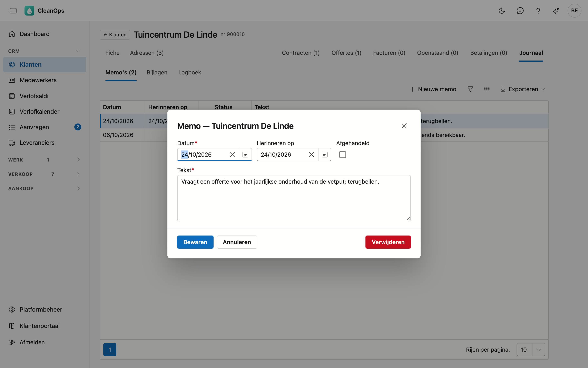Open calendar picker for Herinneren op
This screenshot has height=368, width=588.
[x=324, y=155]
